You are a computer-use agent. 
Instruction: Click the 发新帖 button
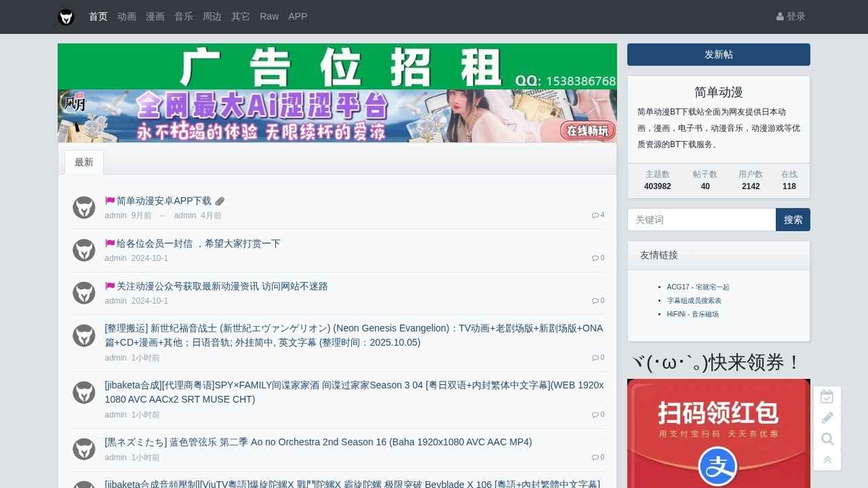coord(718,54)
